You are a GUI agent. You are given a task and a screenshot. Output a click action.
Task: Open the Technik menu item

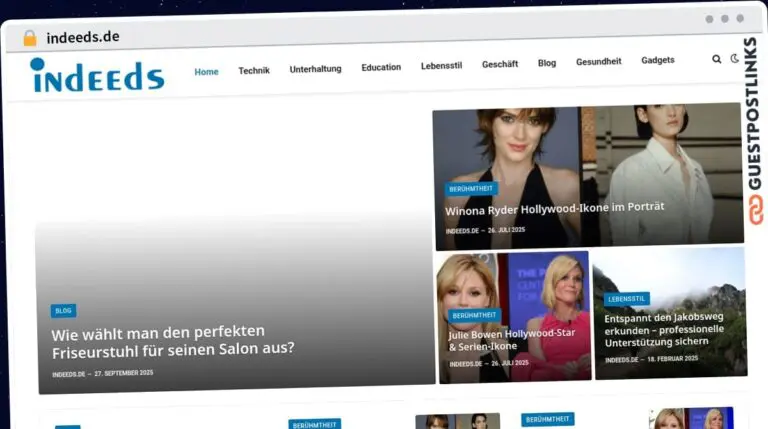(254, 70)
